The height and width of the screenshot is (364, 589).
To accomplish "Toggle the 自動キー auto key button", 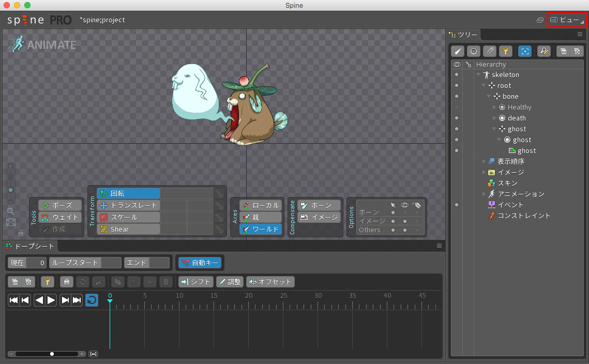I will (200, 263).
